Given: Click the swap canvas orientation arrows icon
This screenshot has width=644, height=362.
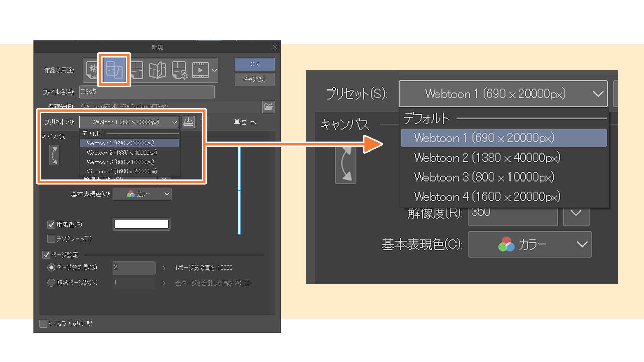Looking at the screenshot, I should pyautogui.click(x=54, y=155).
